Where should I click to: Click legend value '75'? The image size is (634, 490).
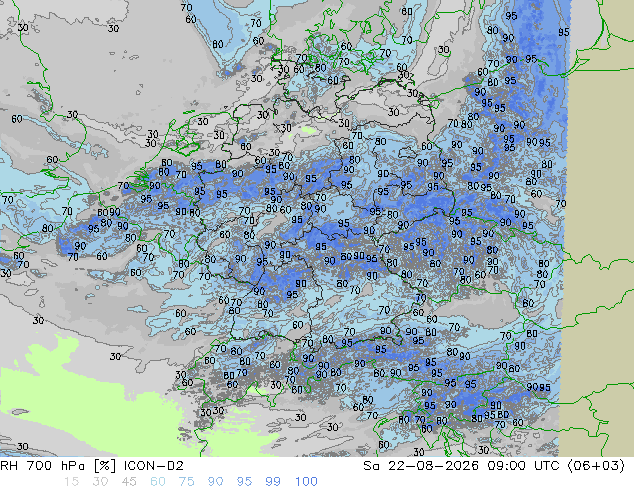(x=186, y=482)
